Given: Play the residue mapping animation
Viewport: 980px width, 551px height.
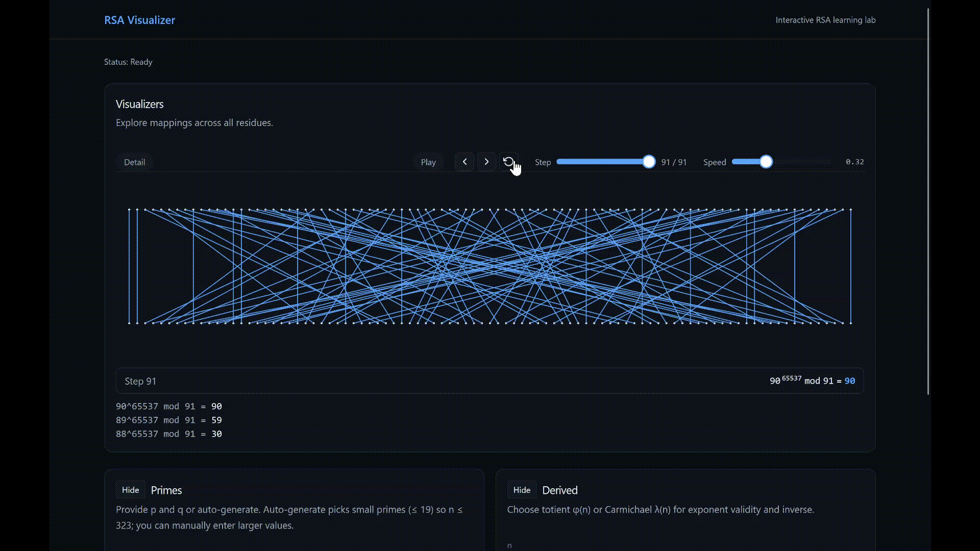Looking at the screenshot, I should (x=428, y=162).
